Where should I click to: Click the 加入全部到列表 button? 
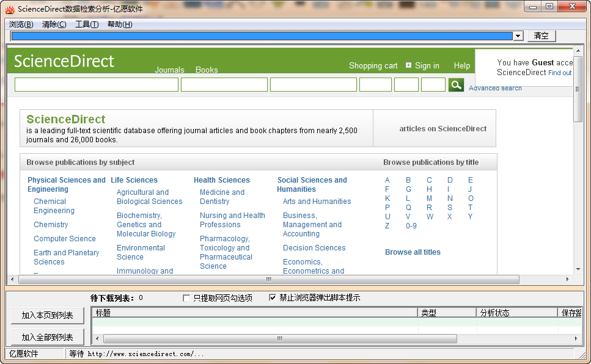tap(48, 337)
